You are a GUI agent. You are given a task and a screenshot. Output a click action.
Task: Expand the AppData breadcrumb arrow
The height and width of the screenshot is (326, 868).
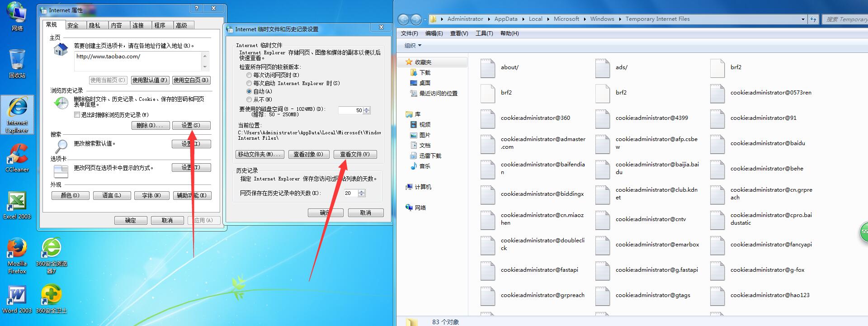click(523, 19)
